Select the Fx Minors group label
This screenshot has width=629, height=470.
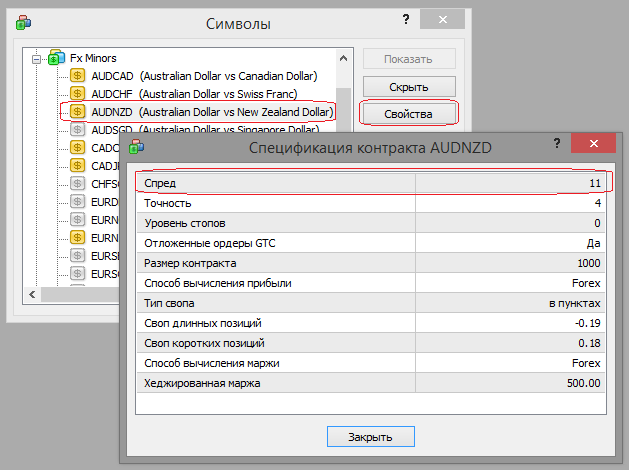[93, 58]
